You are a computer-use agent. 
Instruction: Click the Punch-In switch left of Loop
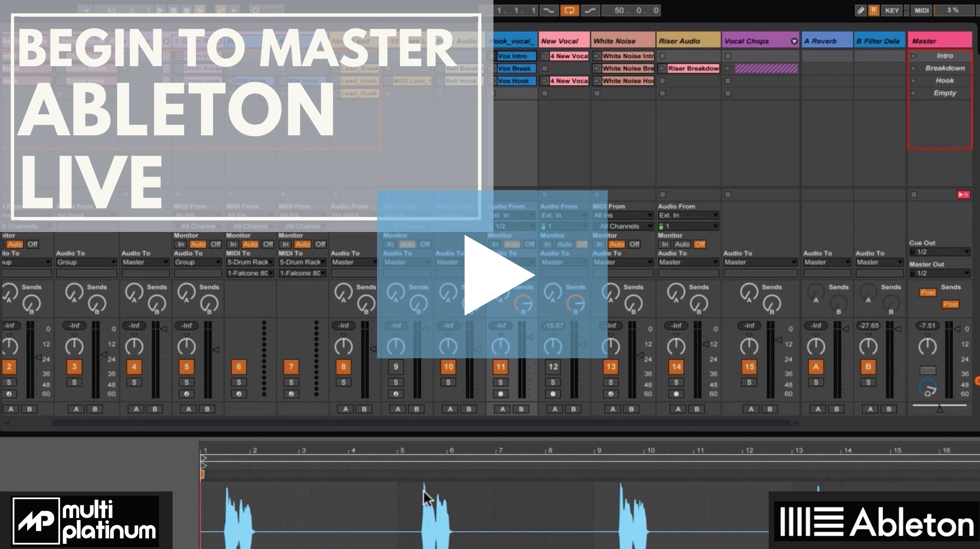coord(548,10)
